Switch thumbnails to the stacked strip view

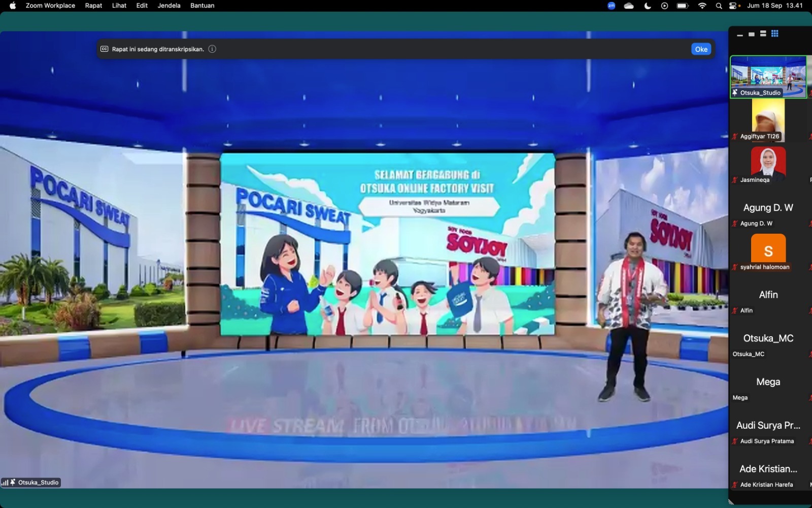pyautogui.click(x=763, y=34)
